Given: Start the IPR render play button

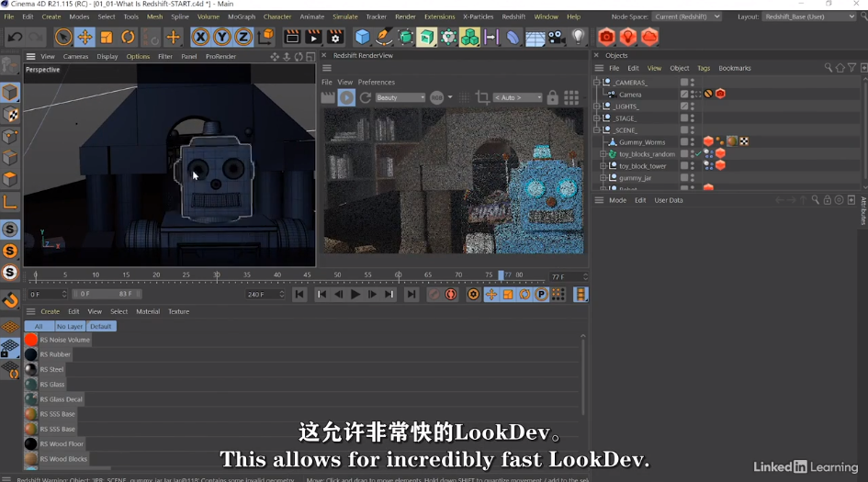Looking at the screenshot, I should (x=346, y=97).
